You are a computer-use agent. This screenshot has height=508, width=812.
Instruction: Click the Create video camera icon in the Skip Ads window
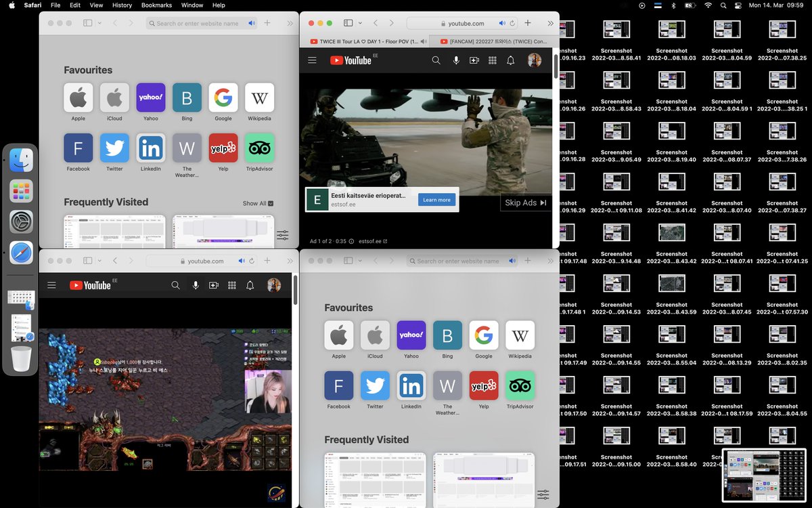[474, 60]
